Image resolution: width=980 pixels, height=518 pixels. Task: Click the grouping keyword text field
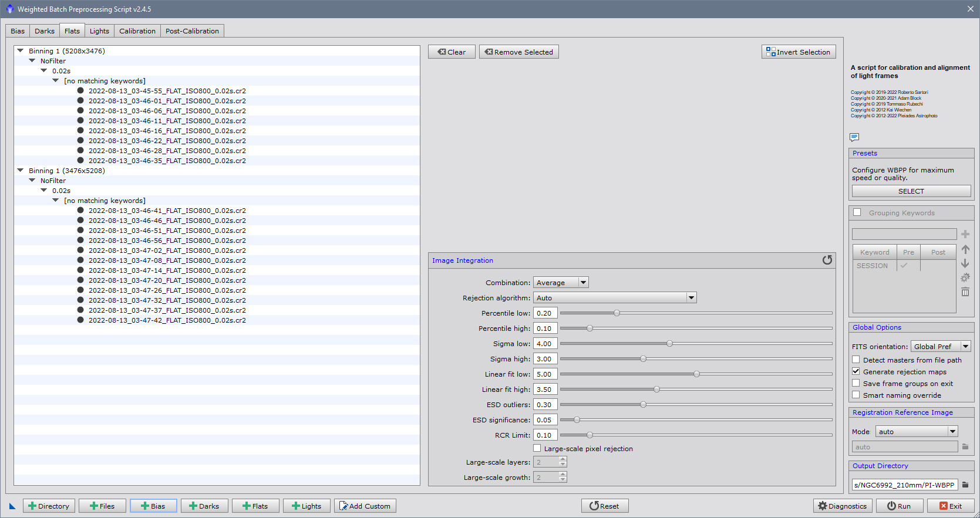tap(904, 234)
